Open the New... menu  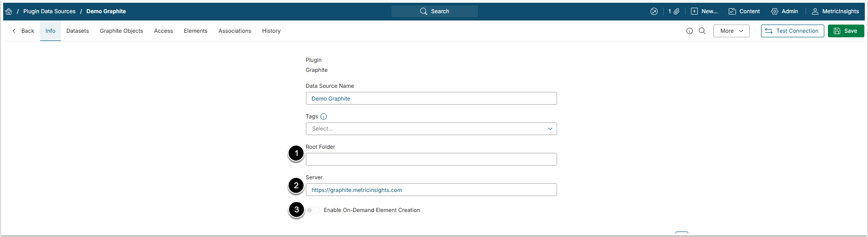click(704, 11)
